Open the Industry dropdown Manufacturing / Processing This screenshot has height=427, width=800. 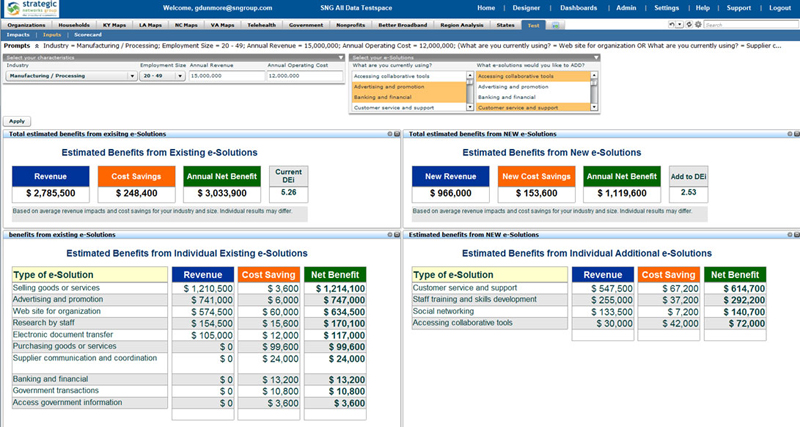[x=71, y=76]
